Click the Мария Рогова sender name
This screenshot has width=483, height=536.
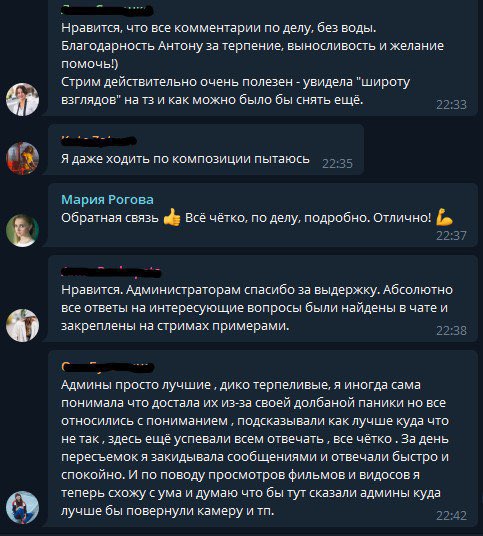(x=107, y=200)
